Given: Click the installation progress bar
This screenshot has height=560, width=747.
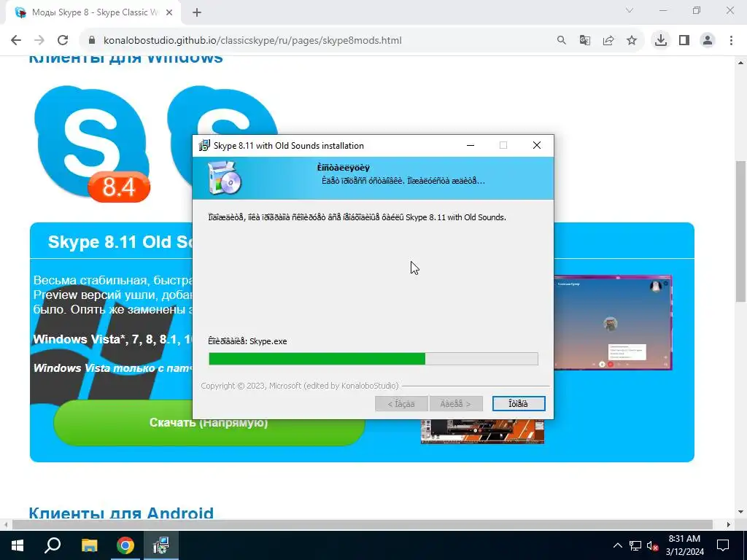Looking at the screenshot, I should click(373, 359).
